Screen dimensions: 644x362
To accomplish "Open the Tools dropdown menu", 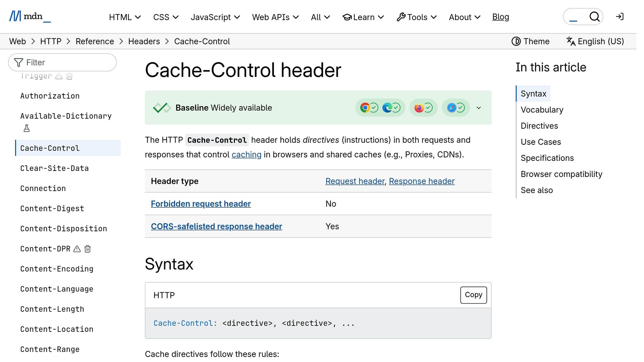I will coord(417,17).
